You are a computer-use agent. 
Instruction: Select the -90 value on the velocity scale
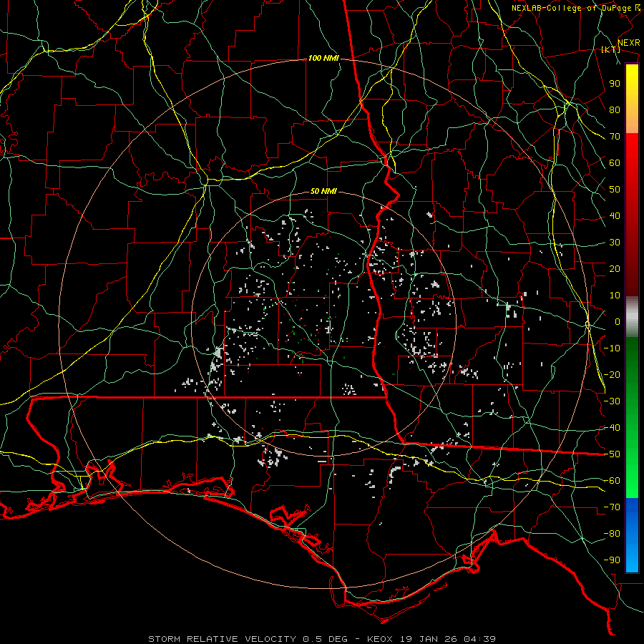612,560
